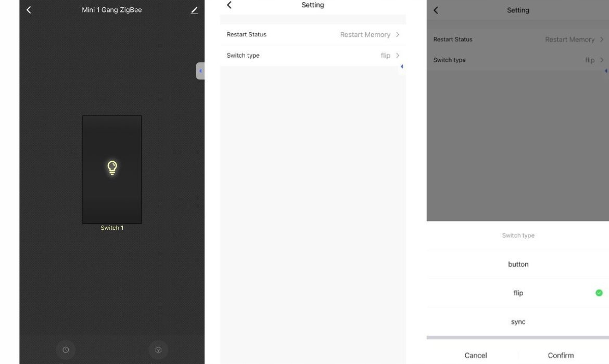Tap the pencil edit icon on Mini 1 Gang ZigBee
Image resolution: width=609 pixels, height=364 pixels.
click(x=194, y=10)
